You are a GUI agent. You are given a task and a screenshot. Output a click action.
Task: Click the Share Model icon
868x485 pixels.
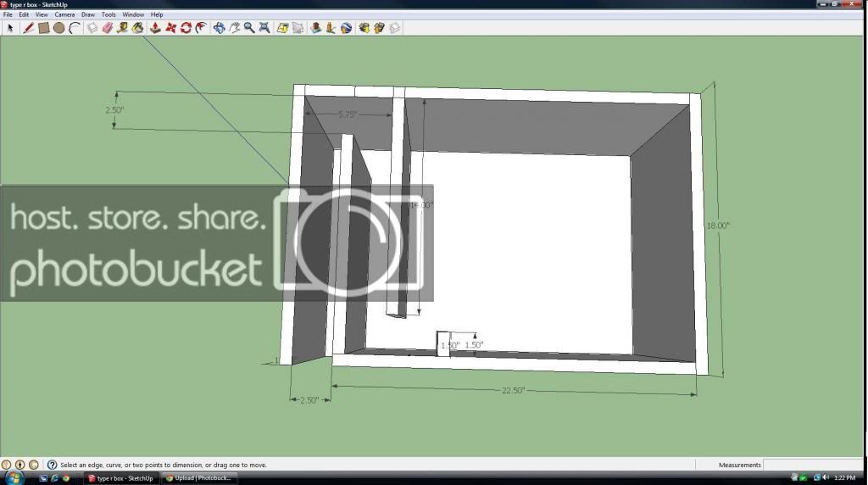pyautogui.click(x=379, y=28)
